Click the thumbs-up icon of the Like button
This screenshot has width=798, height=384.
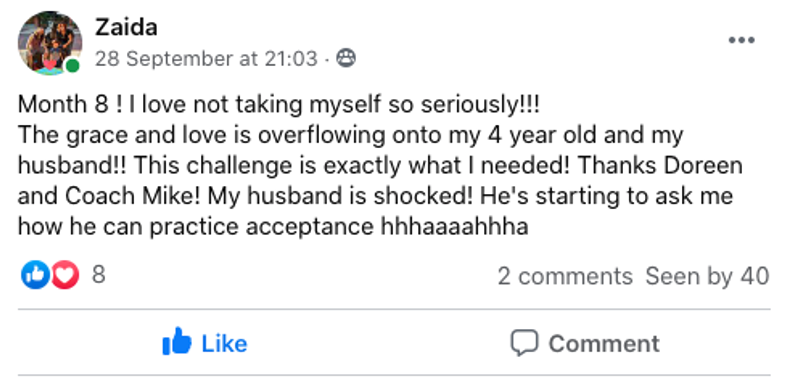coord(177,341)
